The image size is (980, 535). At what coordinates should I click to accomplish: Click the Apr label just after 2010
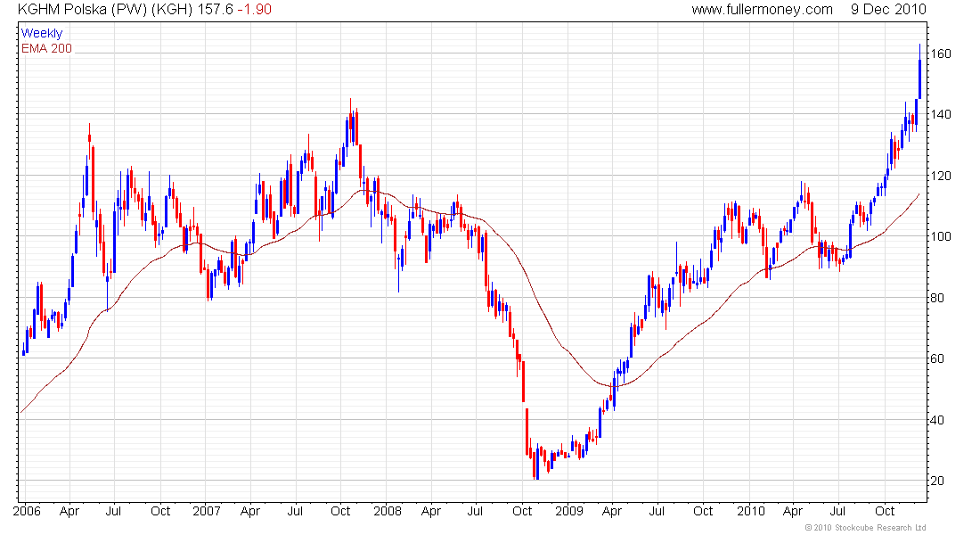click(793, 511)
